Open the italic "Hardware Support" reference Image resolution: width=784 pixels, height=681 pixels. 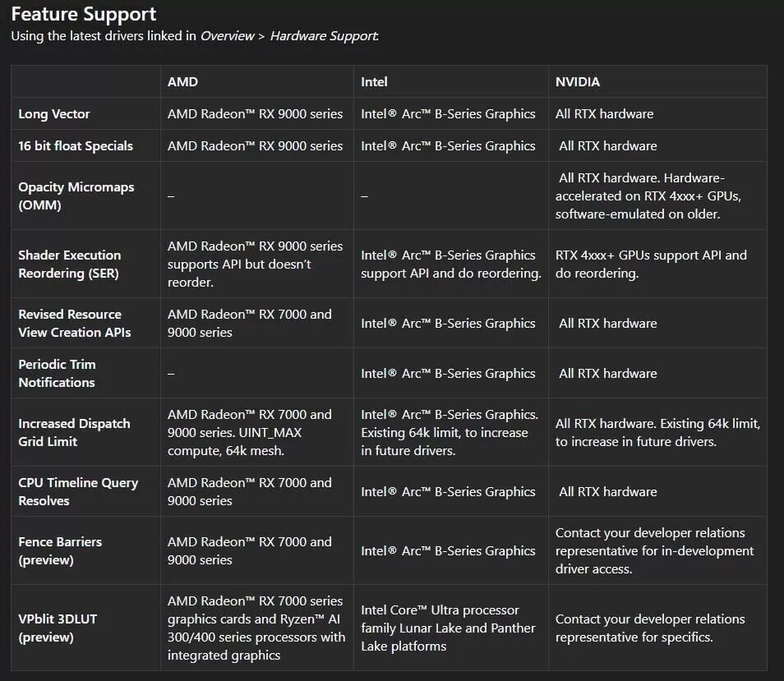pyautogui.click(x=323, y=35)
